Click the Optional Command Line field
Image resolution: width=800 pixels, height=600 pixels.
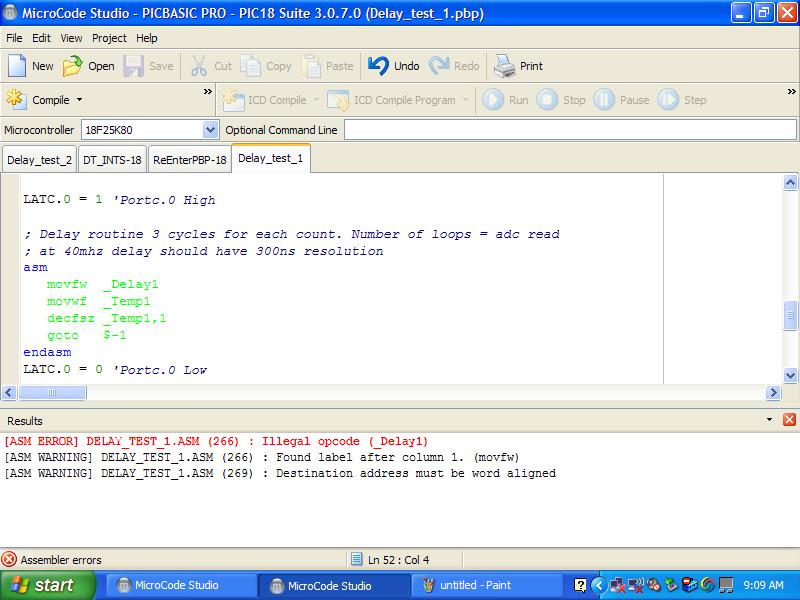click(568, 130)
